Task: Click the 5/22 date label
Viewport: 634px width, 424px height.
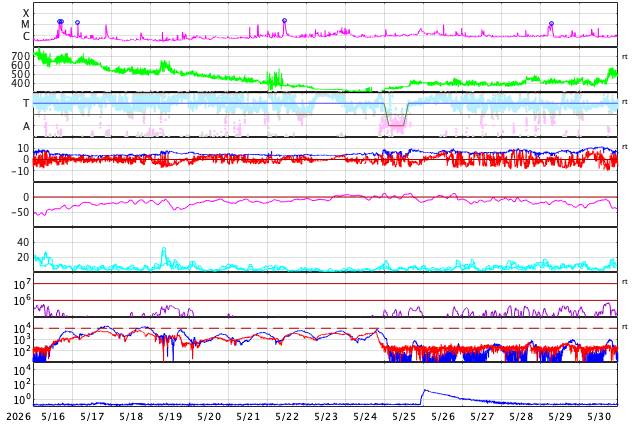Action: [x=287, y=417]
